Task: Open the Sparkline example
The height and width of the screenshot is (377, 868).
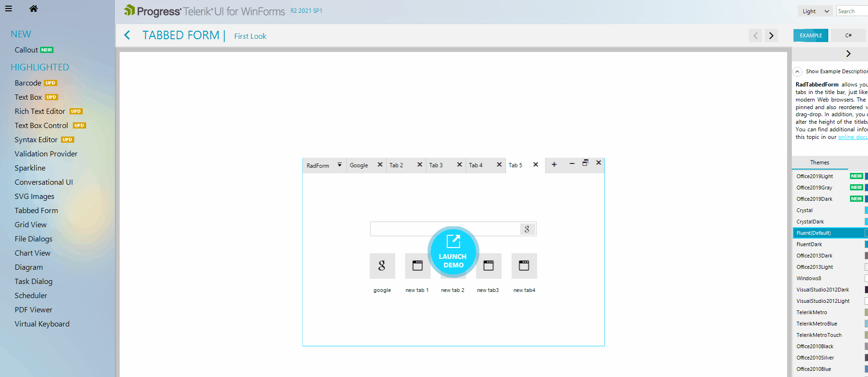Action: [30, 168]
